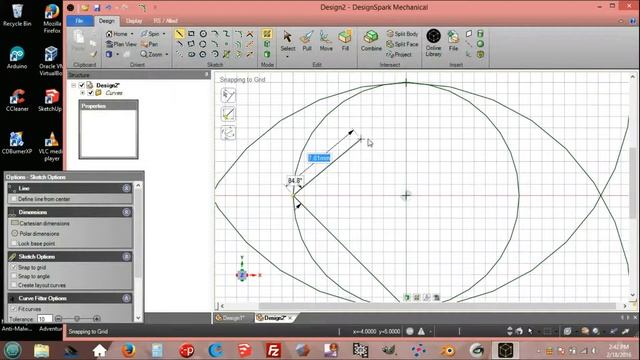
Task: Click the Pan orient tool
Action: (x=149, y=44)
